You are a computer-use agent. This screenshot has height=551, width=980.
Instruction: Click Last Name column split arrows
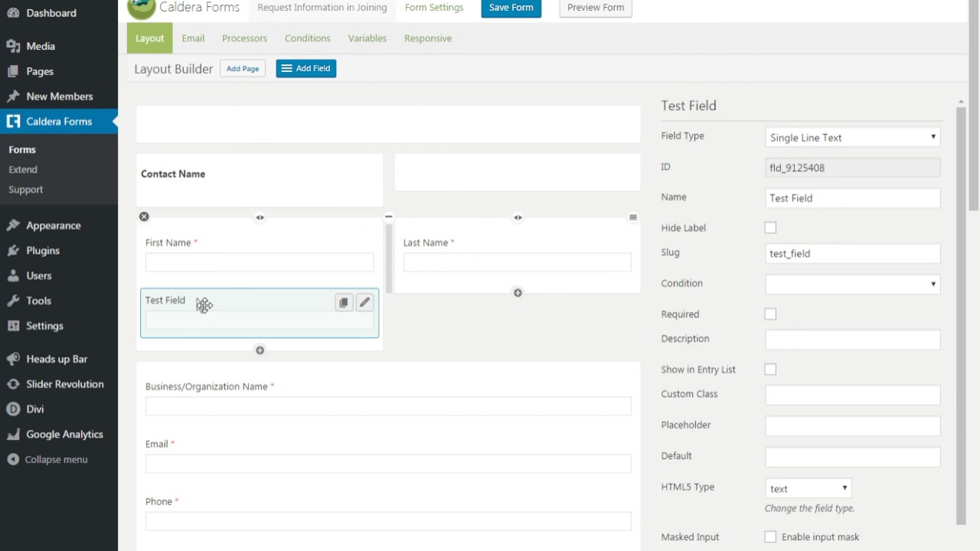(x=518, y=217)
